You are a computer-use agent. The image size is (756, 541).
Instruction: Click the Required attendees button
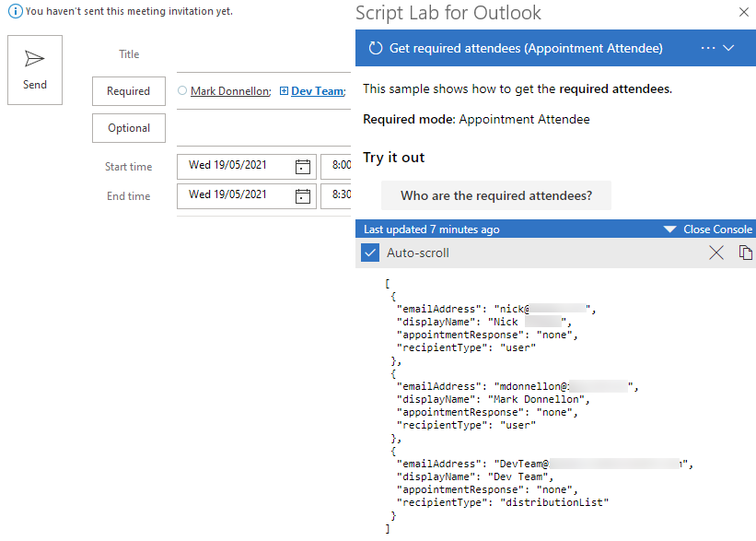click(x=128, y=90)
